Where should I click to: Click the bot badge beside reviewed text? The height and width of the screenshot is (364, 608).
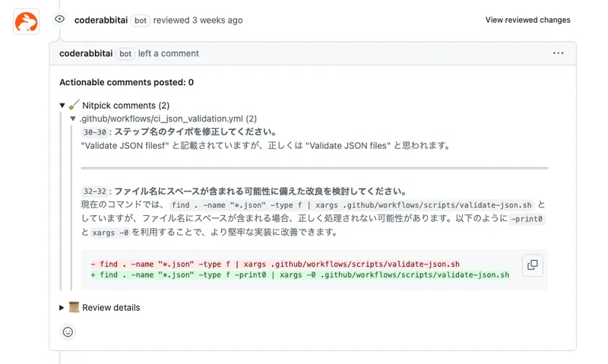tap(141, 21)
